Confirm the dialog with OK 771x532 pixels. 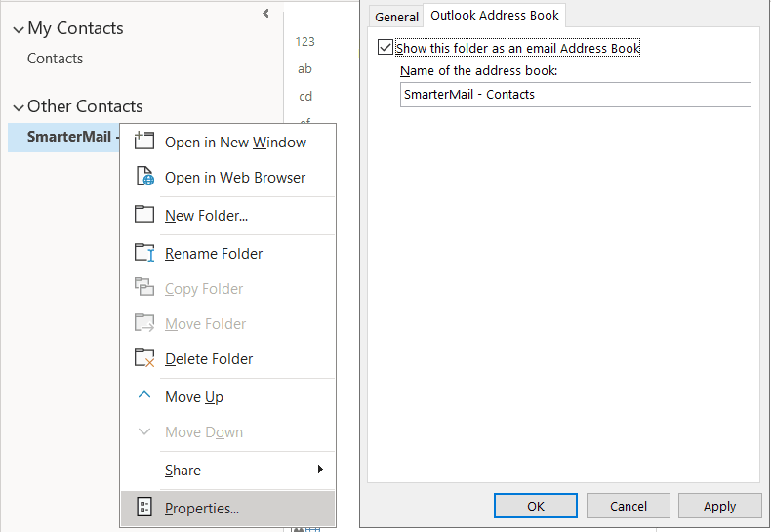click(x=536, y=506)
